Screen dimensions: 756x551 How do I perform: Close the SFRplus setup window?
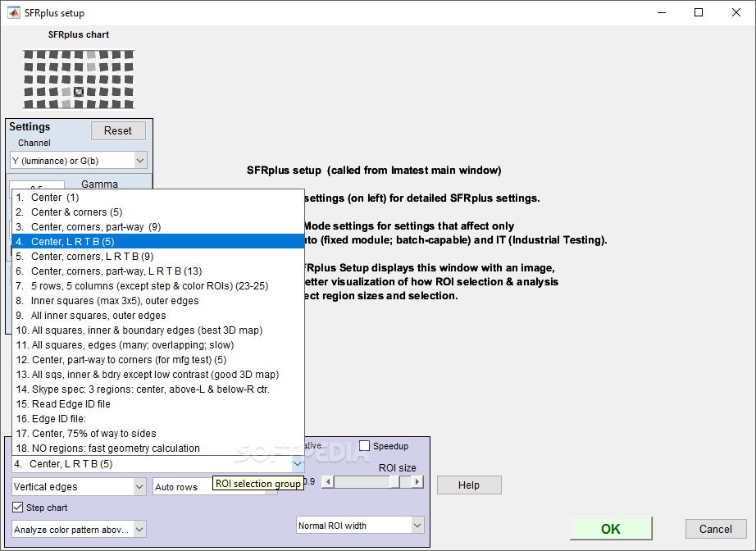(736, 12)
